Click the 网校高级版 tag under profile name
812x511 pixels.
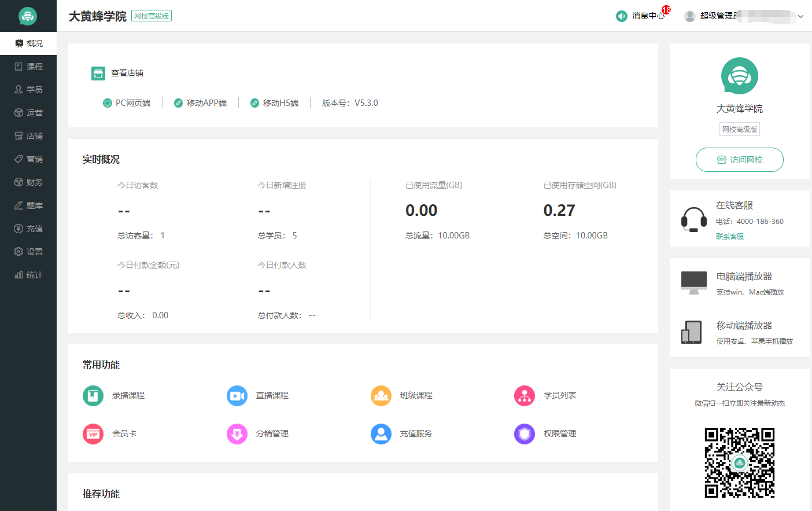pos(740,130)
